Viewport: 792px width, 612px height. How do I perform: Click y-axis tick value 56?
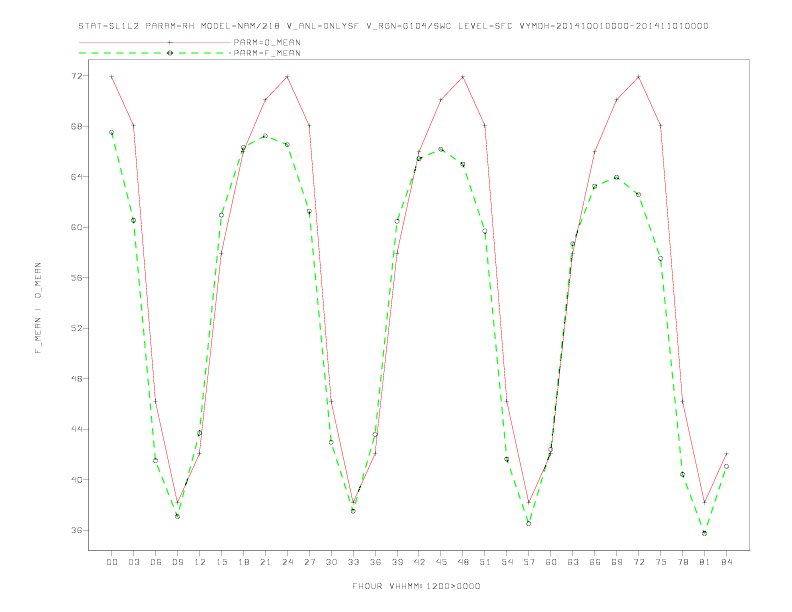77,278
